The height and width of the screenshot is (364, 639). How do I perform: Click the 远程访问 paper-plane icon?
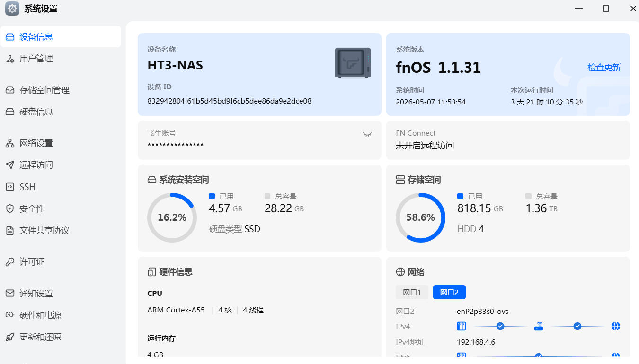pyautogui.click(x=10, y=165)
